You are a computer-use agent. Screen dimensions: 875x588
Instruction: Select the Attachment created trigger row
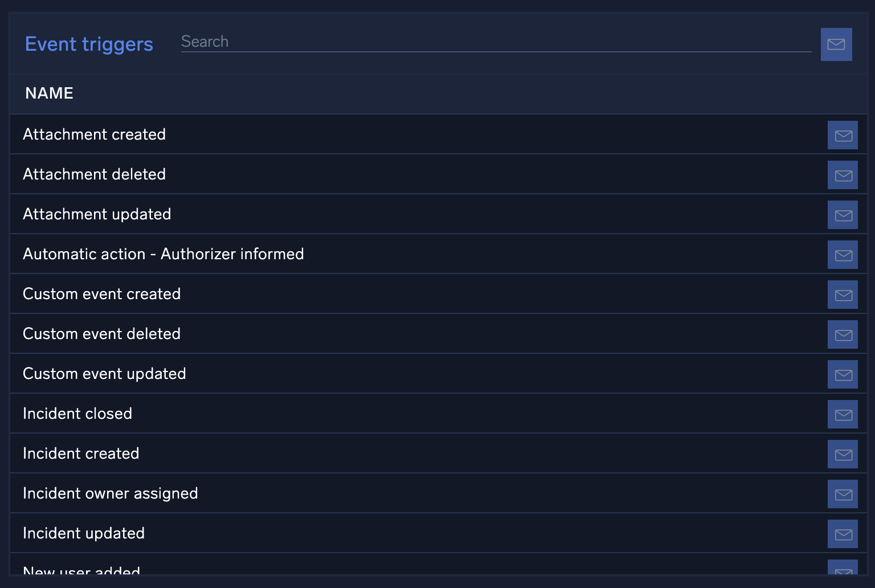coord(95,134)
